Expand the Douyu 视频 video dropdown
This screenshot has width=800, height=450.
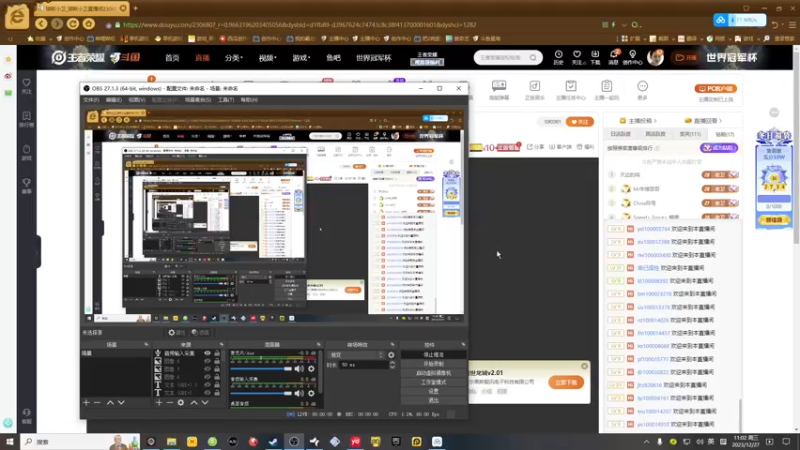(267, 58)
